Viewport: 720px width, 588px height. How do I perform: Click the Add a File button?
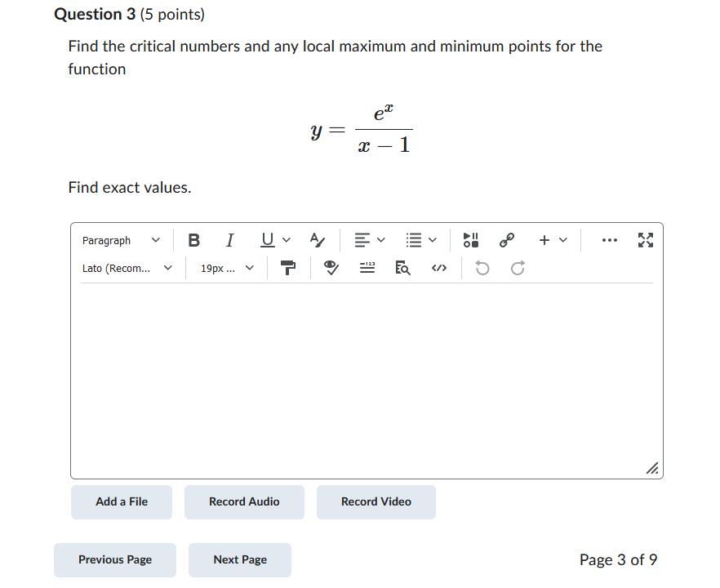click(x=121, y=501)
